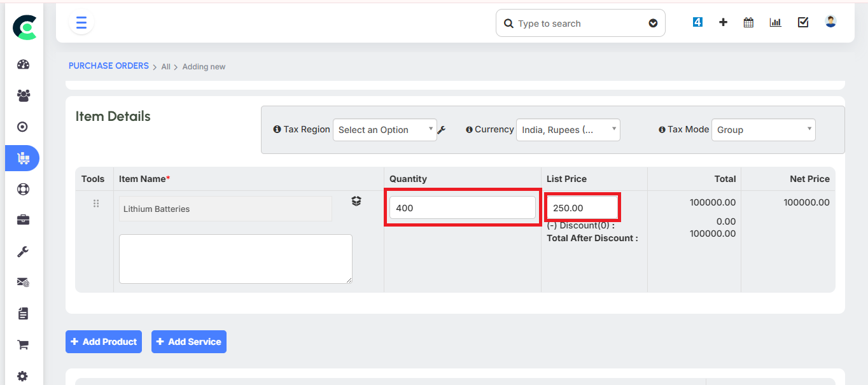
Task: Open the search filter chevron
Action: pos(653,23)
